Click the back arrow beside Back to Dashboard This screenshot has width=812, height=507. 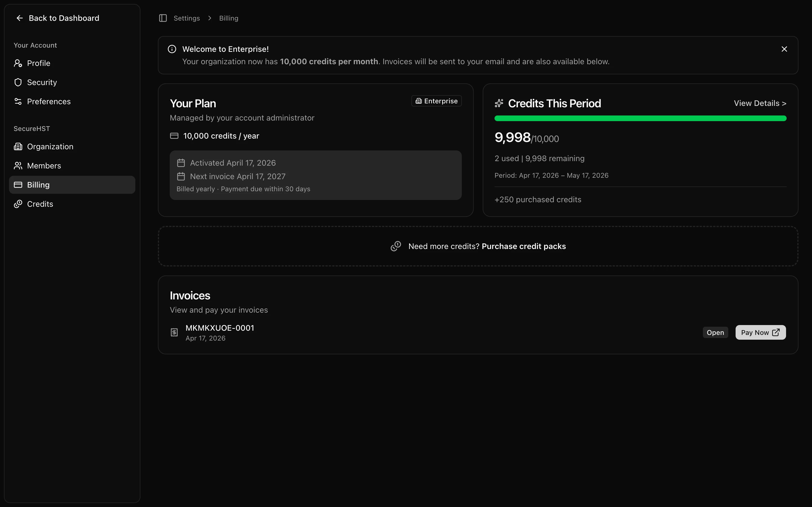pyautogui.click(x=20, y=18)
